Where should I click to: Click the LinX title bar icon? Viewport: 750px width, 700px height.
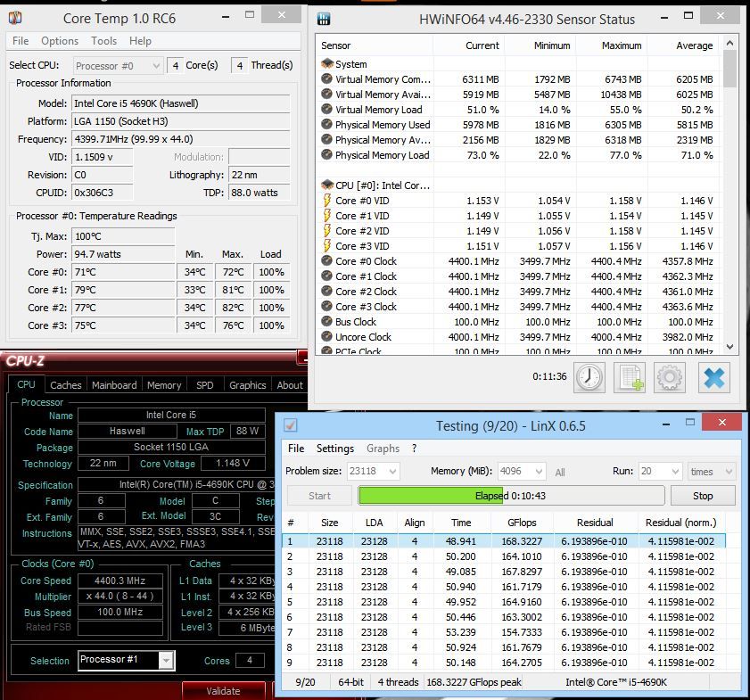click(291, 425)
